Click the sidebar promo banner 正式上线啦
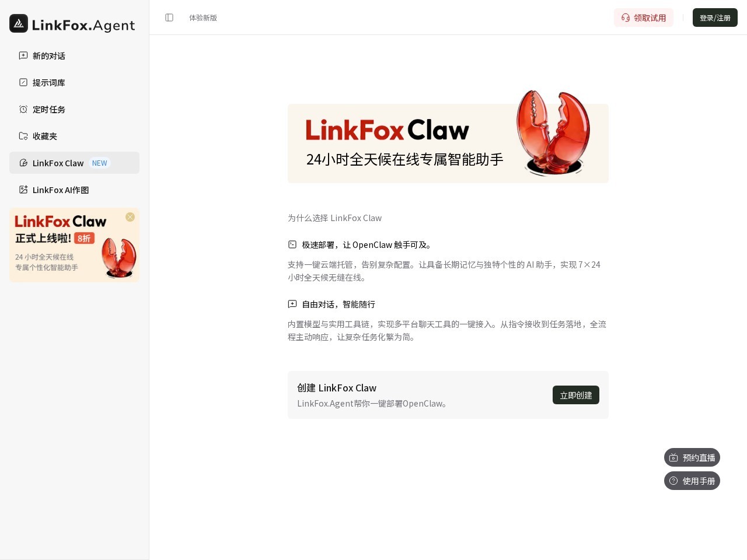This screenshot has height=560, width=747. (x=74, y=245)
